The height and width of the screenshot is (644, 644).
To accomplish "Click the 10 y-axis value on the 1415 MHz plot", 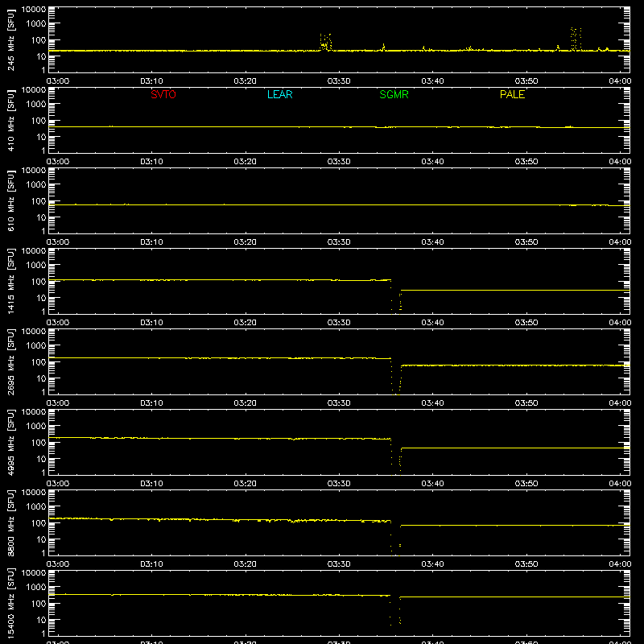I will (41, 298).
